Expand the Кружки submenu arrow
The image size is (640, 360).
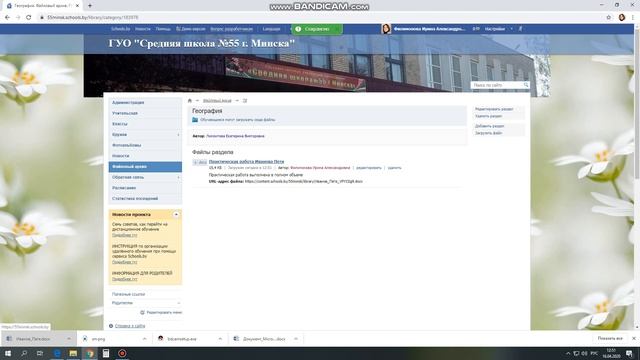[178, 135]
